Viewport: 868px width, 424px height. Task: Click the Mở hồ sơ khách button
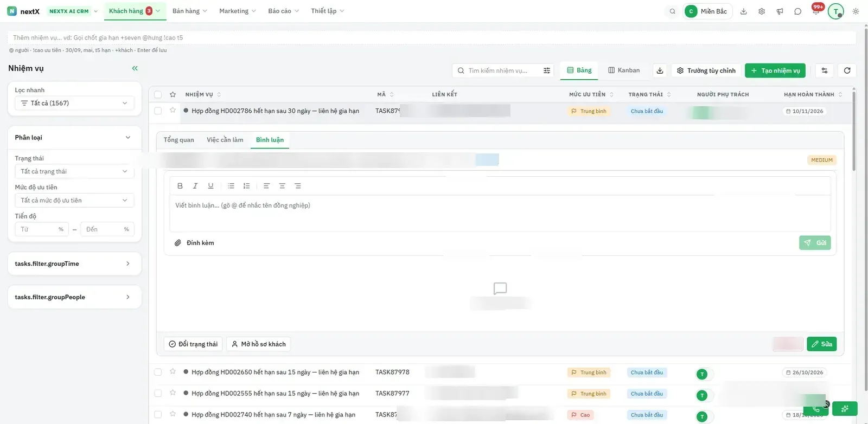coord(258,344)
